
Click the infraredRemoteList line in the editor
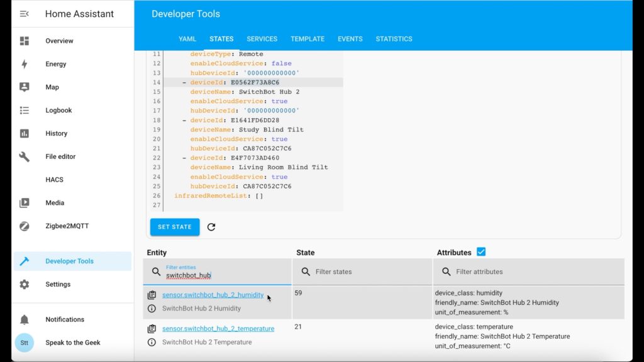tap(218, 196)
